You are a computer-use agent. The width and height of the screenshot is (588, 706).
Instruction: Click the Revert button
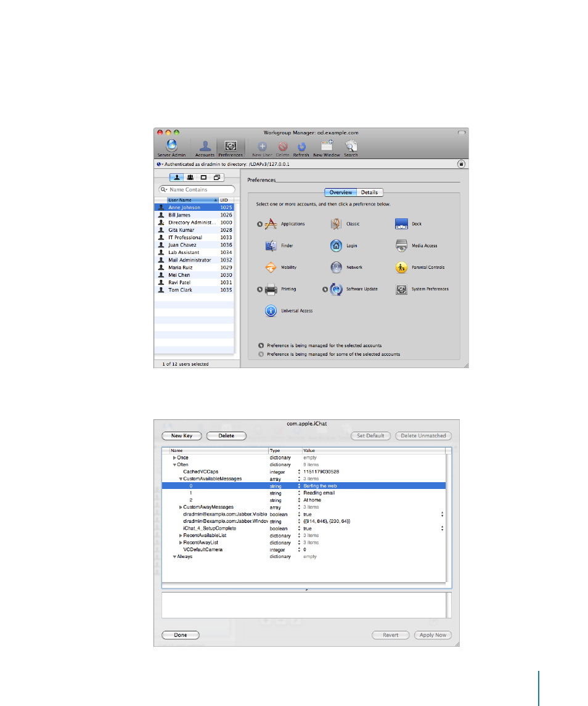tap(390, 635)
